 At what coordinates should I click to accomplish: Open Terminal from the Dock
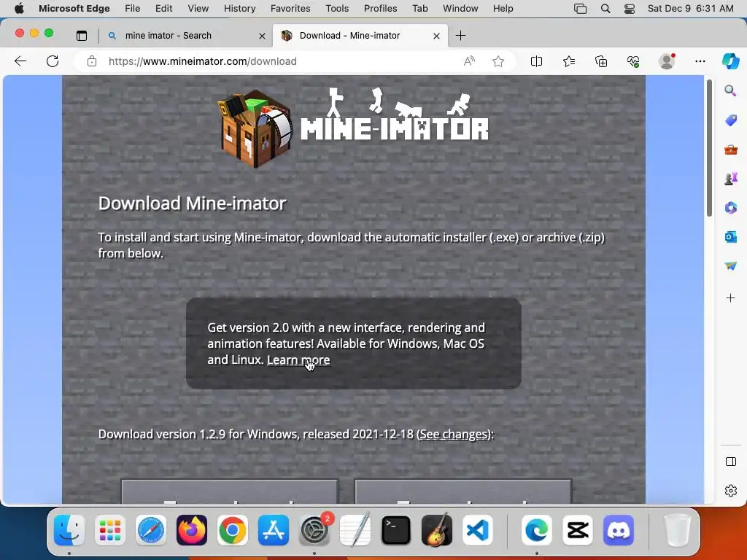click(396, 530)
